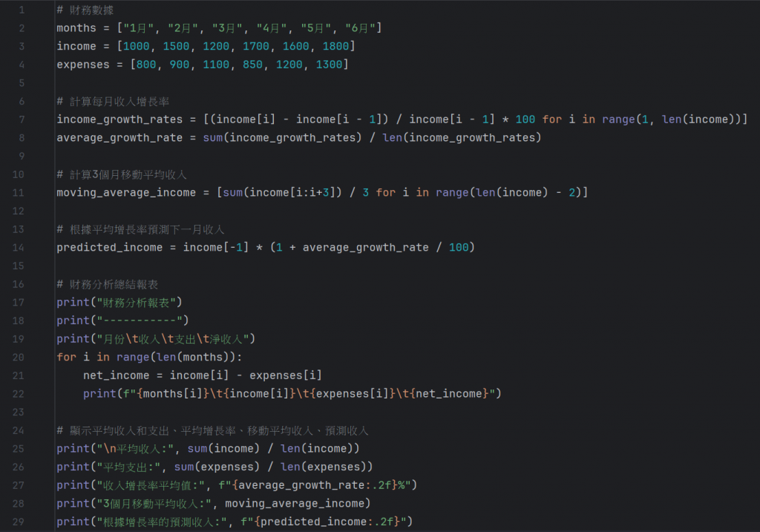Click the comment '# 計算3個月移動平均收入'
The width and height of the screenshot is (760, 532).
(x=122, y=174)
